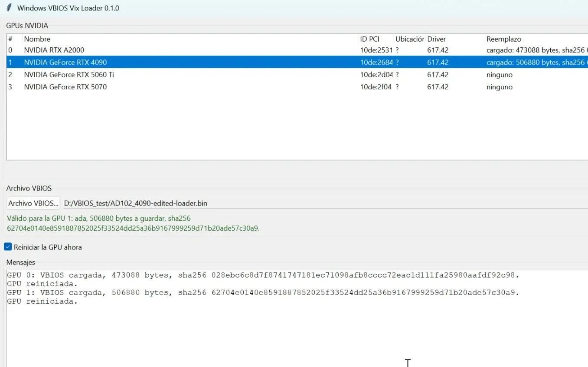Click the # column header
Viewport: 588px width, 367px height.
(14, 39)
